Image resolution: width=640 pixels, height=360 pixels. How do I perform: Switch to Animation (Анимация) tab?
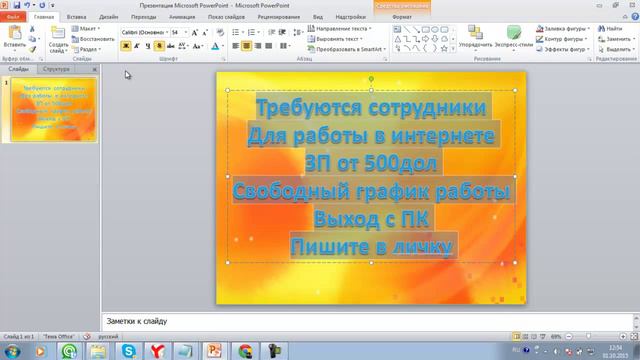click(182, 17)
